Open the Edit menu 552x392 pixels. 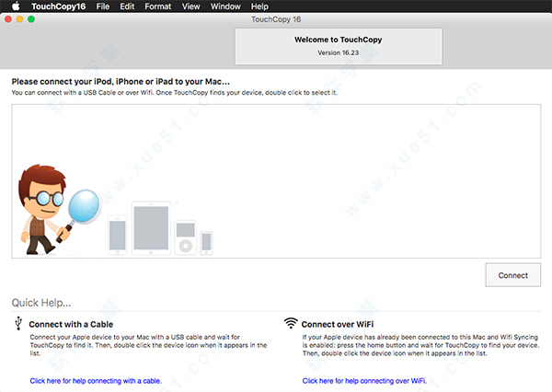pyautogui.click(x=127, y=6)
